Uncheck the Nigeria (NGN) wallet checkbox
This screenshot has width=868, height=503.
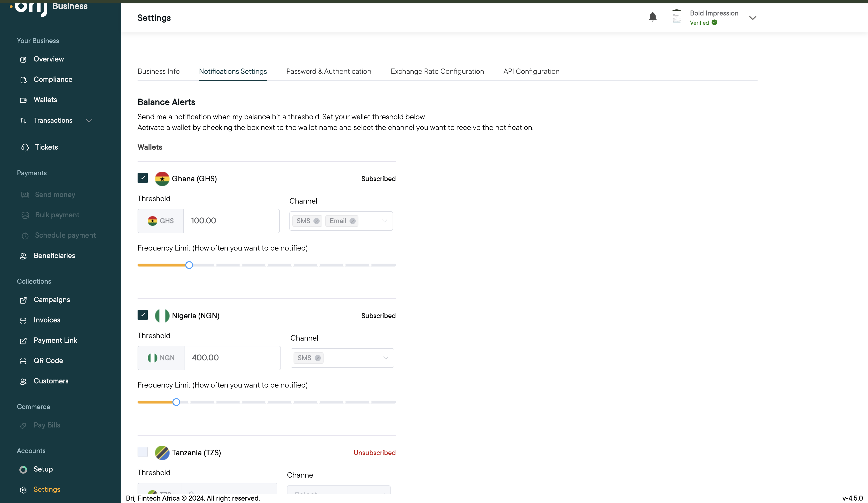coord(143,315)
